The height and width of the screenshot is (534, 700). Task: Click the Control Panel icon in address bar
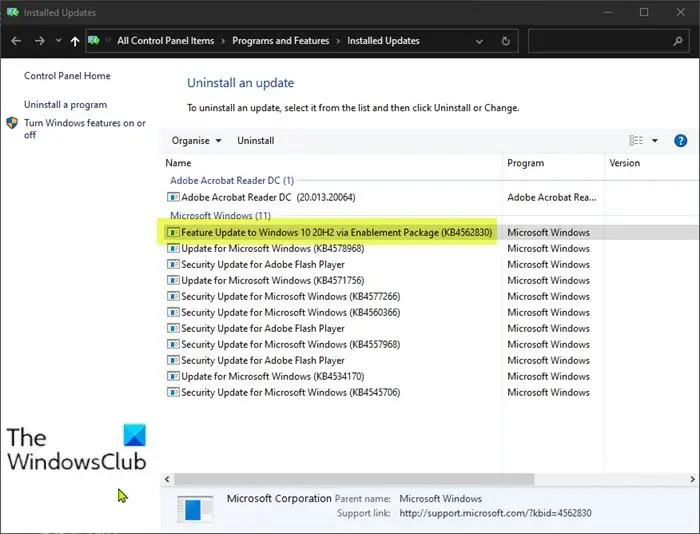(x=94, y=41)
